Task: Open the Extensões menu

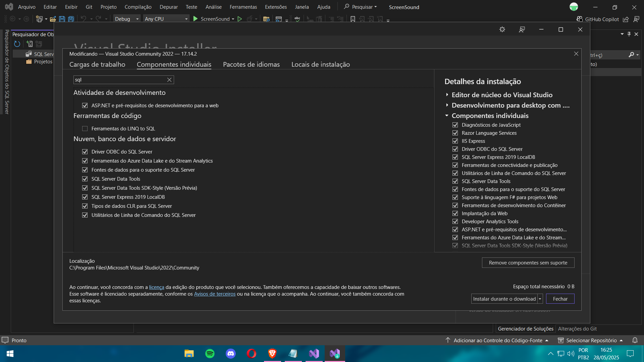Action: [276, 7]
